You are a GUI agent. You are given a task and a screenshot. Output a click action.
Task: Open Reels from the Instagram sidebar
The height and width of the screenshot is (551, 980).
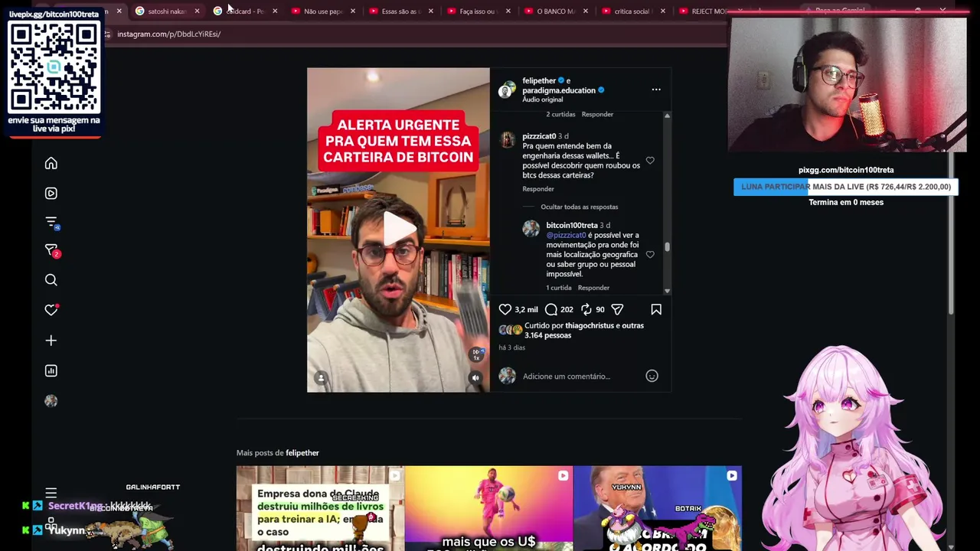click(51, 194)
